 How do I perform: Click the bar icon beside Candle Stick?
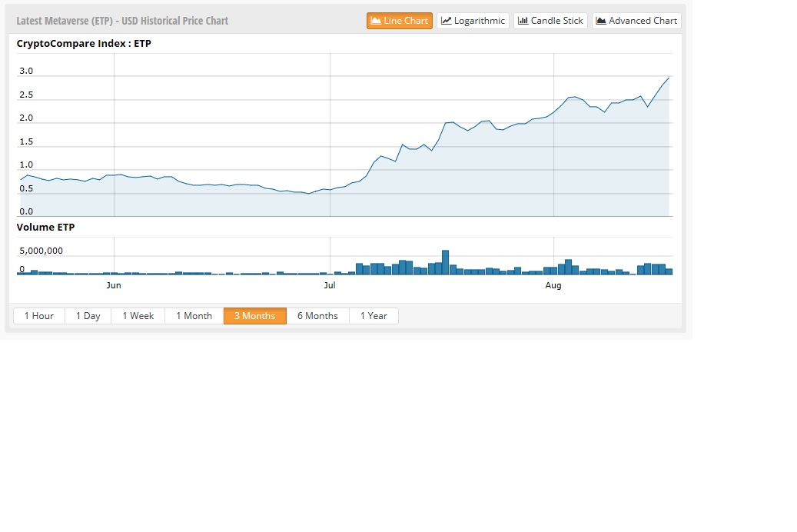pyautogui.click(x=523, y=21)
